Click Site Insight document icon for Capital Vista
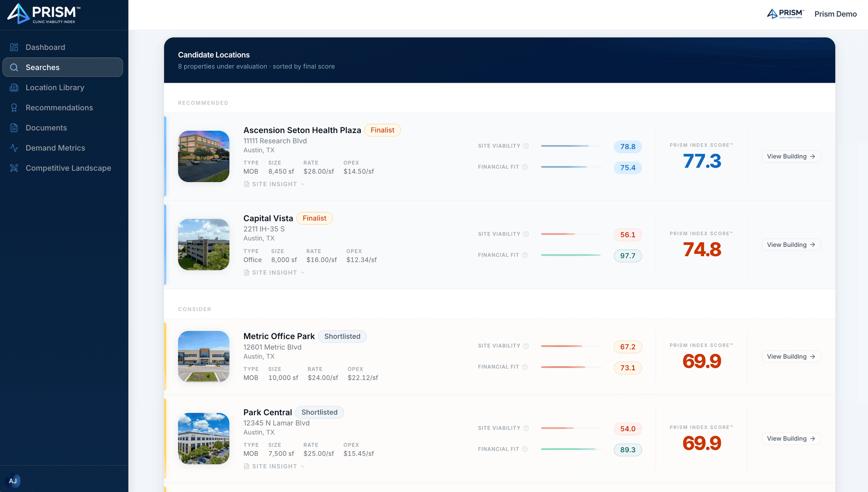Image resolution: width=868 pixels, height=492 pixels. click(x=246, y=273)
